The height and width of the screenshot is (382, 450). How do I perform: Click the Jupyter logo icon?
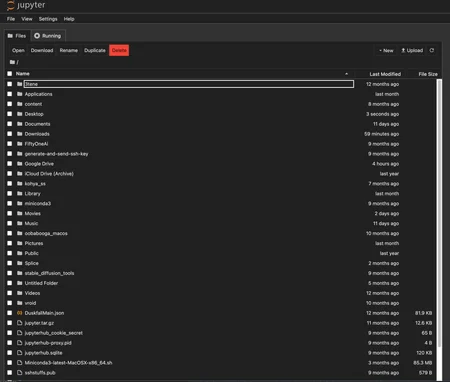[x=11, y=5]
